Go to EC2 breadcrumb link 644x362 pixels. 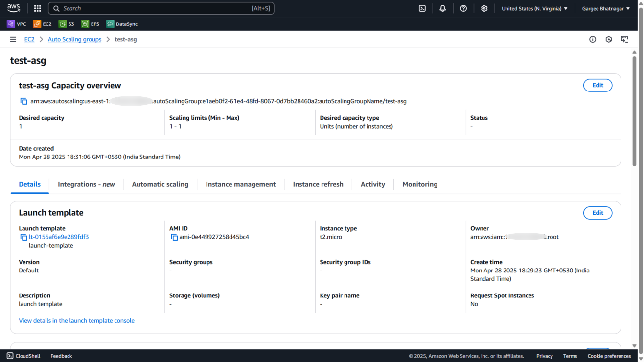[x=29, y=39]
